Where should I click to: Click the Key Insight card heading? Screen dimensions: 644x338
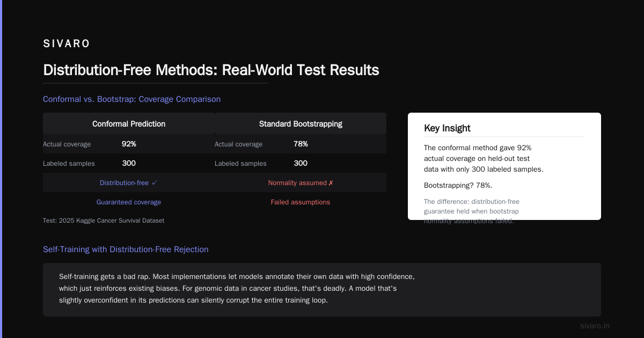click(447, 128)
